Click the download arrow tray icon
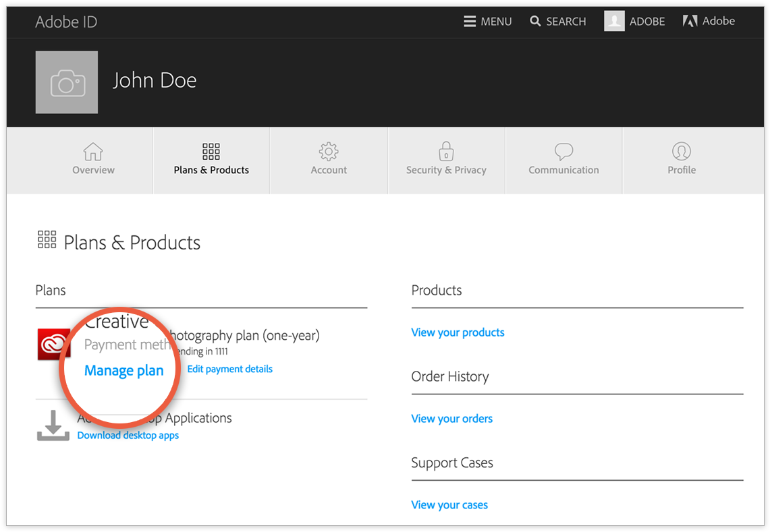Image resolution: width=770 pixels, height=532 pixels. coord(53,425)
